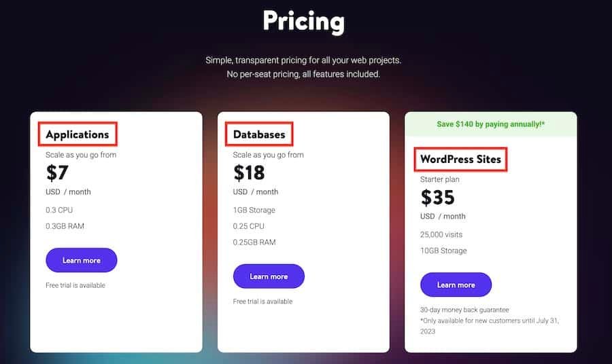This screenshot has height=364, width=612.
Task: Click the $7 Applications price
Action: [x=57, y=172]
